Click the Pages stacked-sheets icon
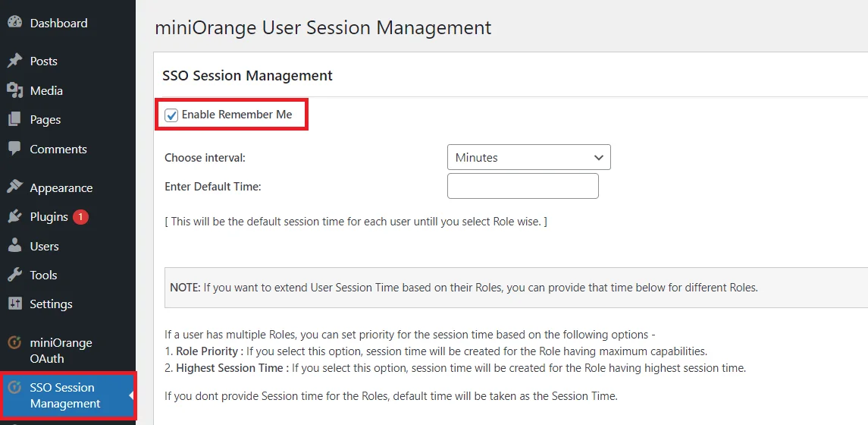Image resolution: width=868 pixels, height=425 pixels. [x=15, y=120]
